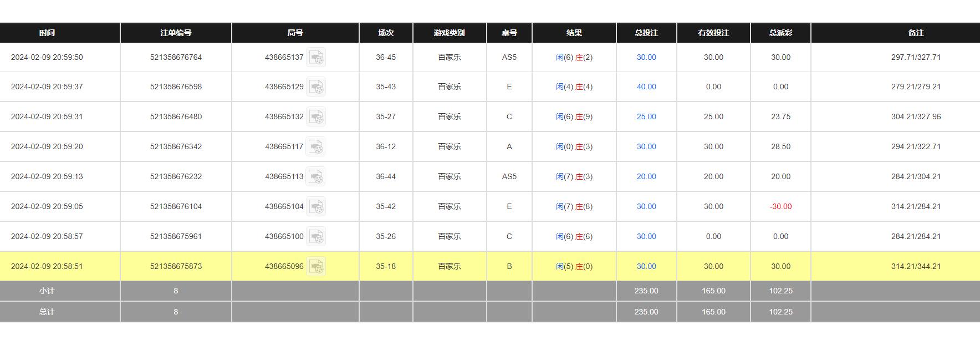Click the 总派彩 column header

pos(780,33)
